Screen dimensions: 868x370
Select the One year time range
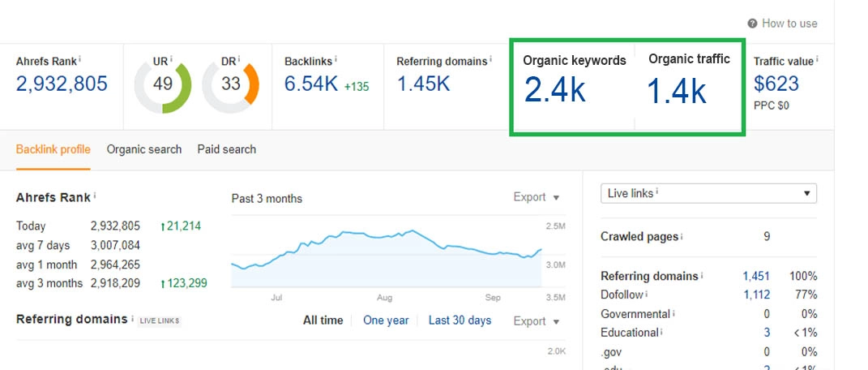pyautogui.click(x=386, y=321)
